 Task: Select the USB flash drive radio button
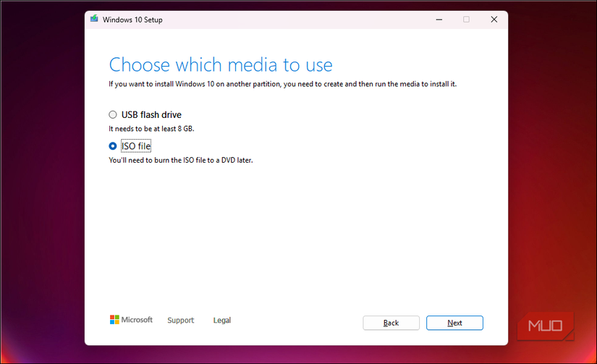click(x=113, y=114)
